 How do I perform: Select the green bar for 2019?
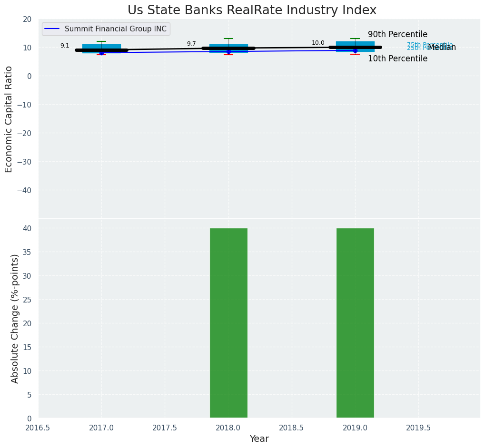(355, 323)
